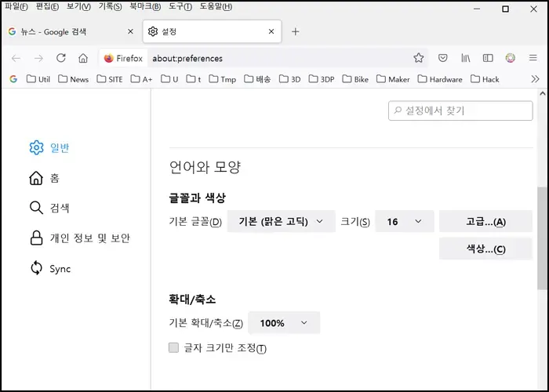The height and width of the screenshot is (392, 549).
Task: Open the 크기 font size dropdown
Action: tap(405, 221)
